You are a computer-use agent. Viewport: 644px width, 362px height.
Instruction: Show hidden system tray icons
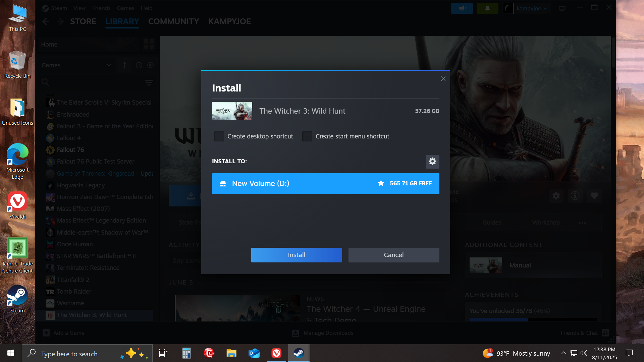pos(564,353)
